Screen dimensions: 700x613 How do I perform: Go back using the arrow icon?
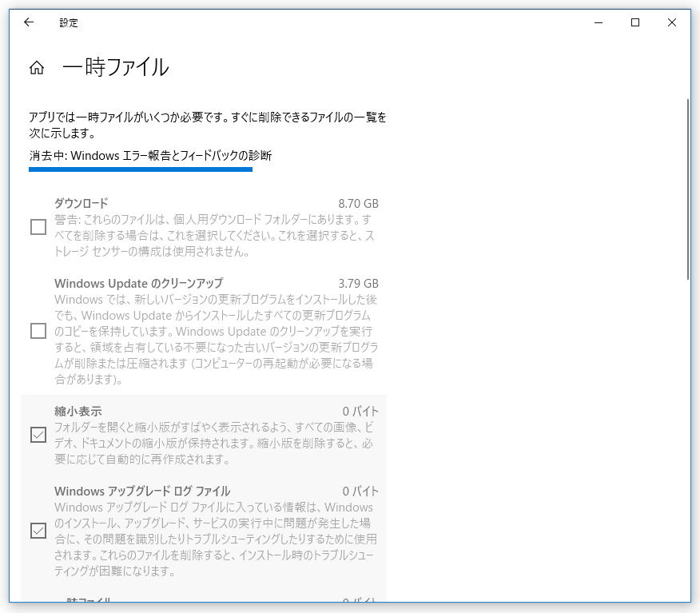point(29,22)
